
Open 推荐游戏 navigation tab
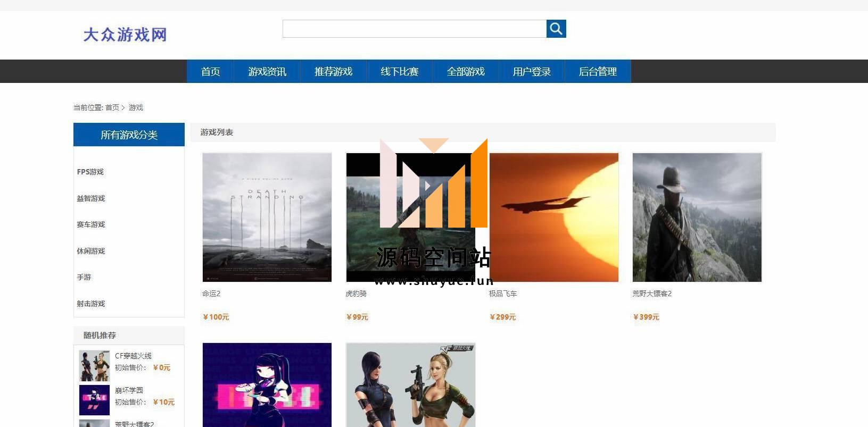(333, 71)
